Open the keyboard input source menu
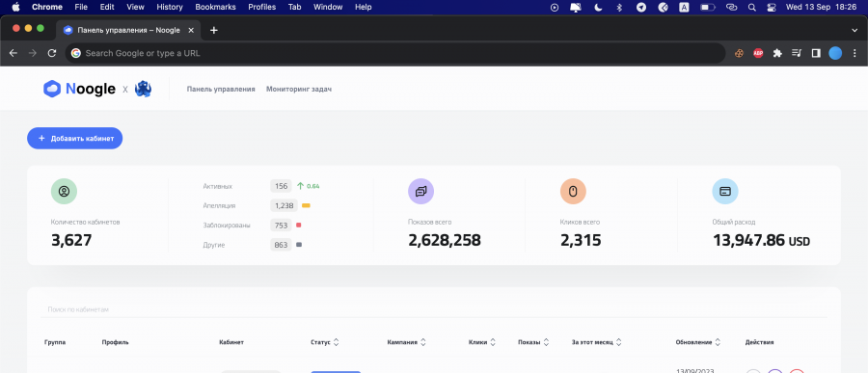The width and height of the screenshot is (868, 373). point(684,7)
